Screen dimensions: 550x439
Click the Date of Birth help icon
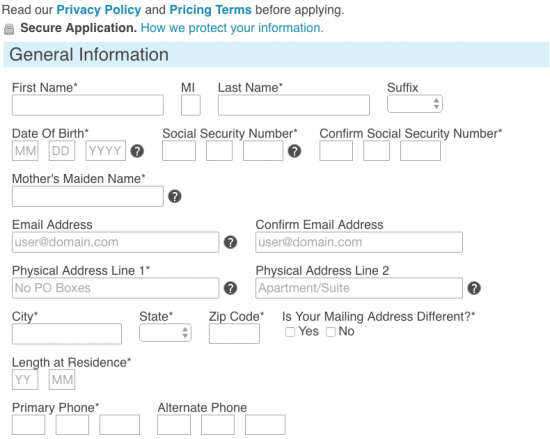[137, 151]
